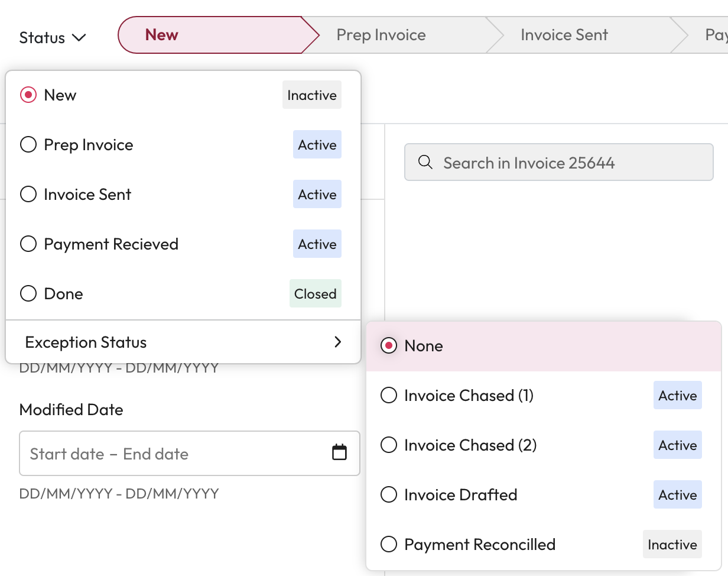
Task: Click the Search in Invoice 25644 field
Action: tap(567, 163)
